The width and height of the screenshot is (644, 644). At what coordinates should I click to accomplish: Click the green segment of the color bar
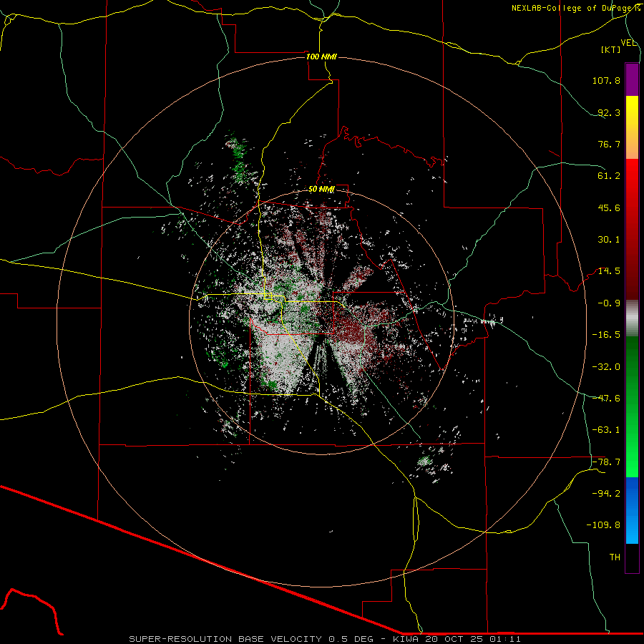pyautogui.click(x=632, y=406)
